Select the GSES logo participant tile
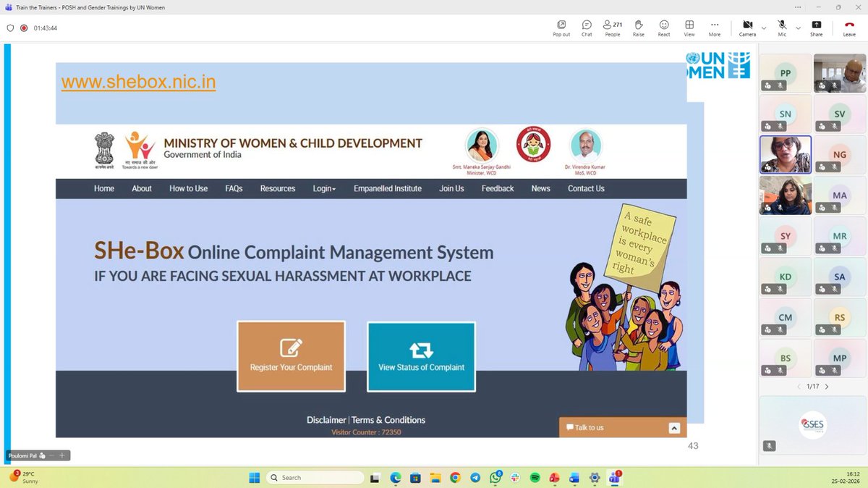868x488 pixels. point(812,426)
